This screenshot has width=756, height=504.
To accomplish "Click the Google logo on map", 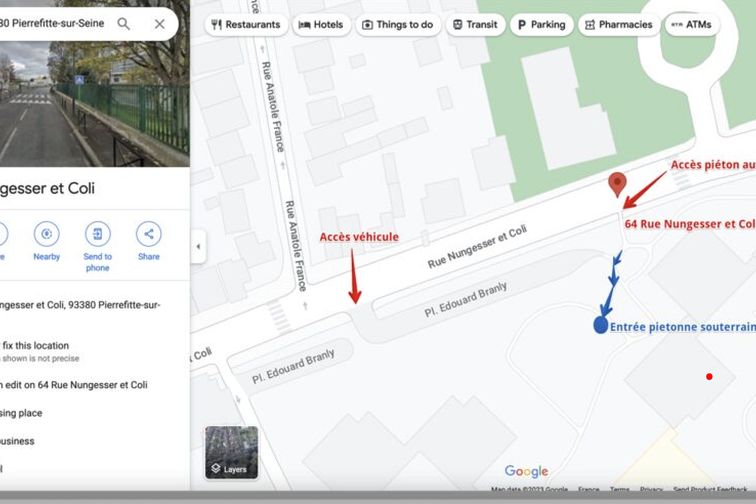I will click(526, 472).
